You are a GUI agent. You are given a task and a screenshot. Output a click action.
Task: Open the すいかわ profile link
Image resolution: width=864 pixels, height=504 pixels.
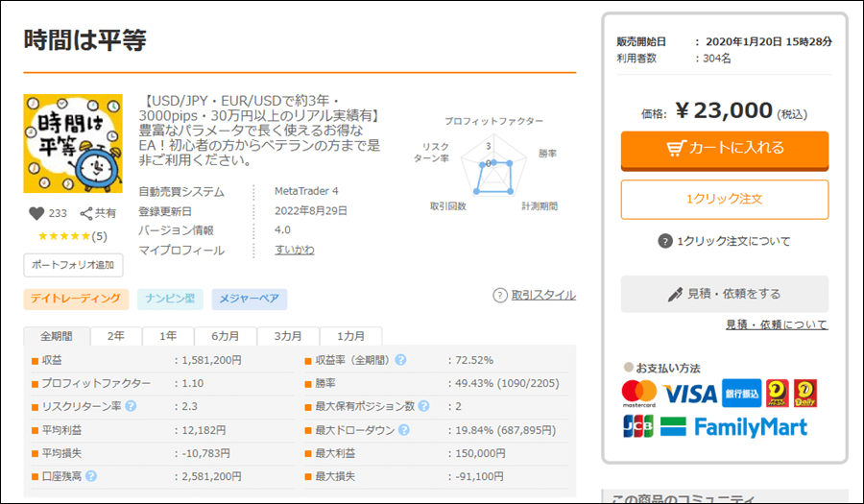click(294, 251)
